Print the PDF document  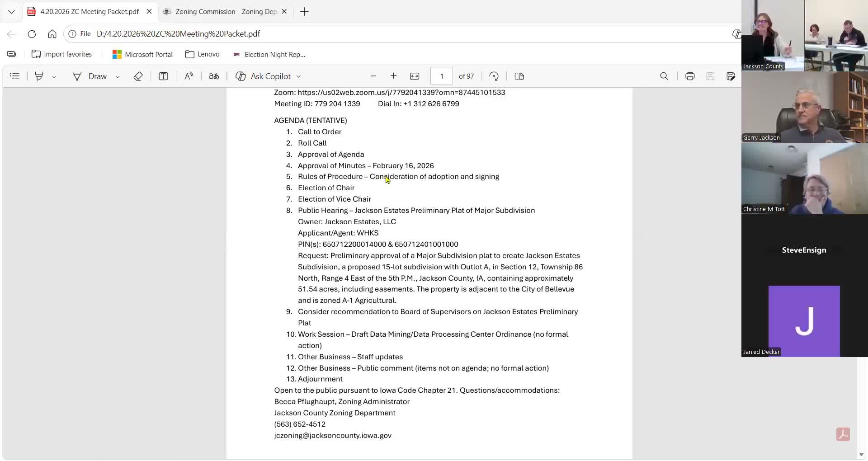690,76
